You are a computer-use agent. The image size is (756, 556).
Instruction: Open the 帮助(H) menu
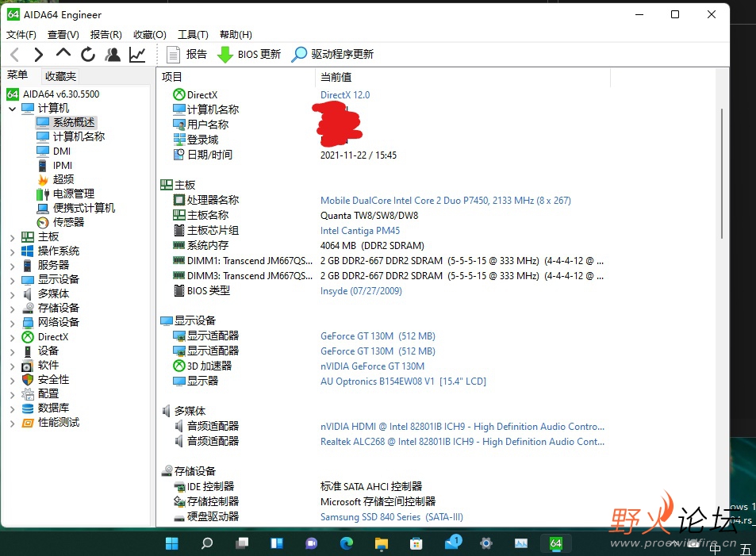tap(236, 35)
